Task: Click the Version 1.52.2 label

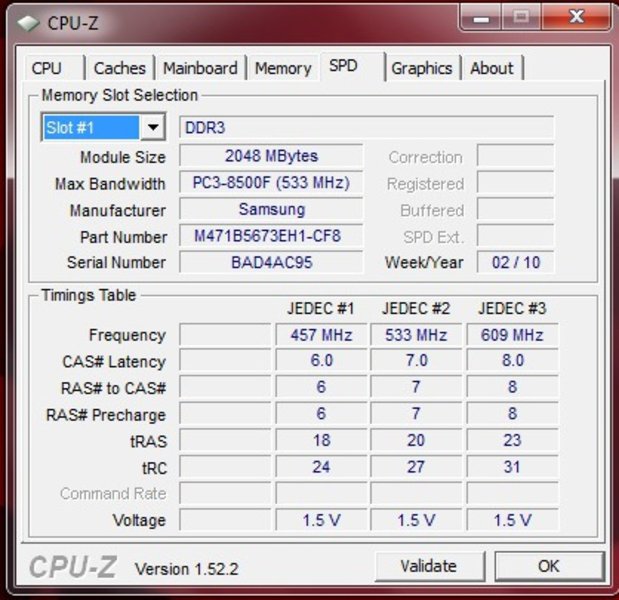Action: coord(187,569)
